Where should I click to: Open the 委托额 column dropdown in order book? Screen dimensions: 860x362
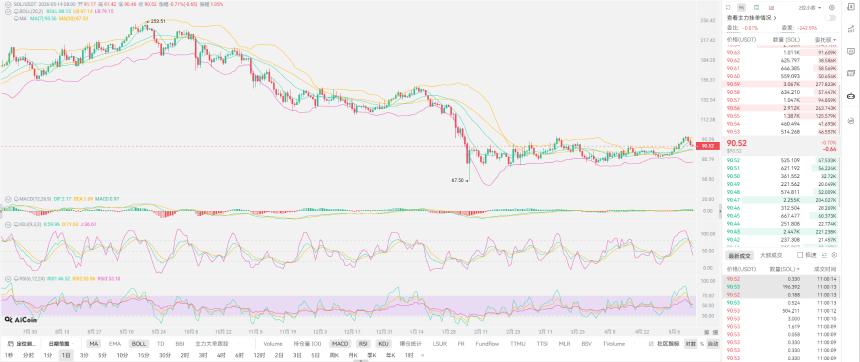[825, 40]
